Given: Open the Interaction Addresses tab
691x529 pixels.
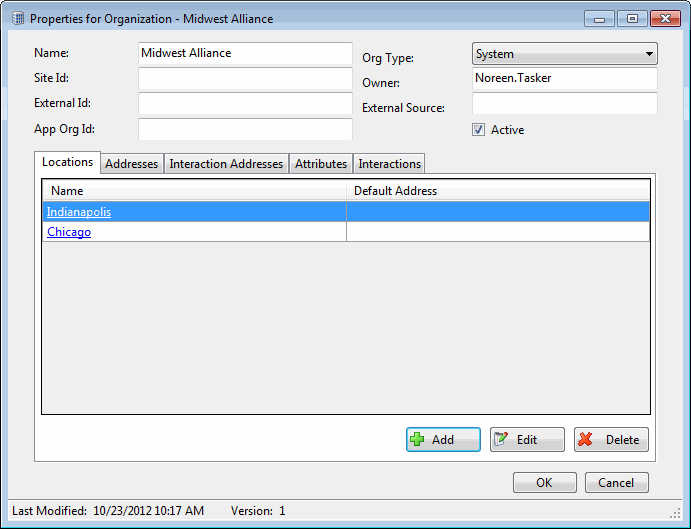Looking at the screenshot, I should 226,164.
